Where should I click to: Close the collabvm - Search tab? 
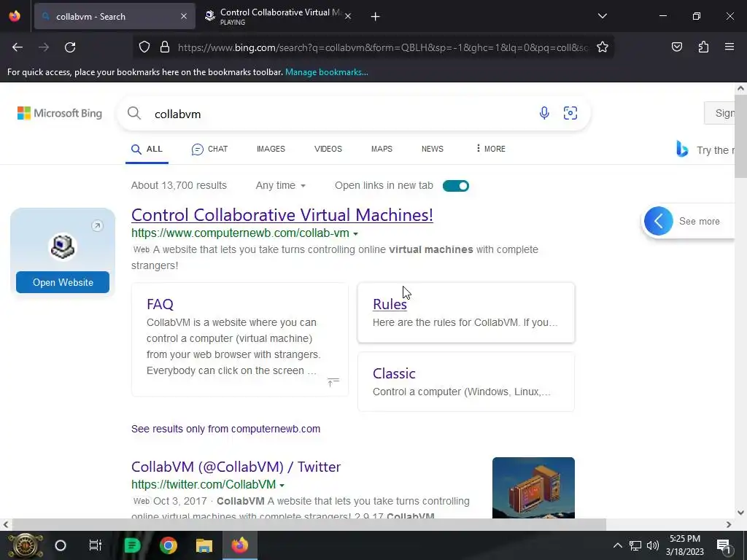184,16
